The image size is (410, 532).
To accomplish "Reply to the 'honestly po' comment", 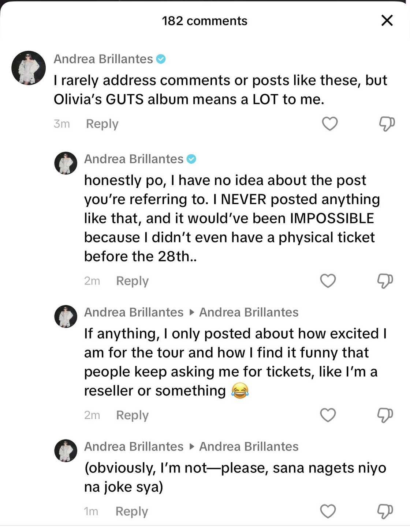I will [132, 281].
